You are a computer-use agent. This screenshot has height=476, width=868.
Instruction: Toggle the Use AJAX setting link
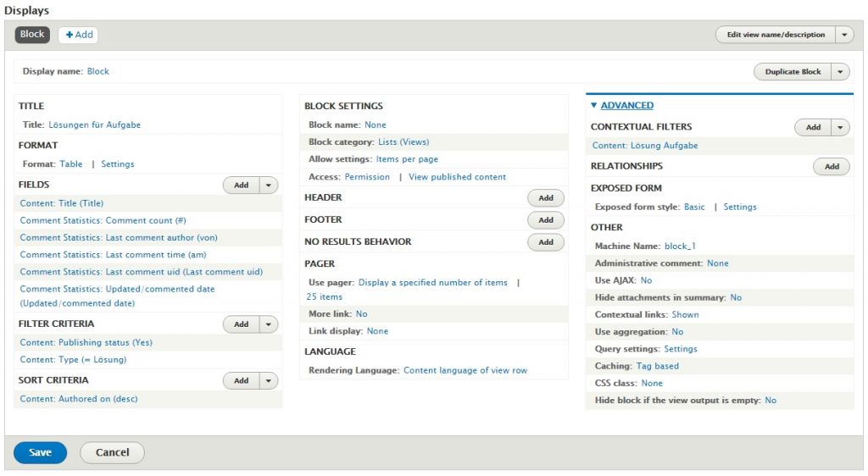(646, 280)
